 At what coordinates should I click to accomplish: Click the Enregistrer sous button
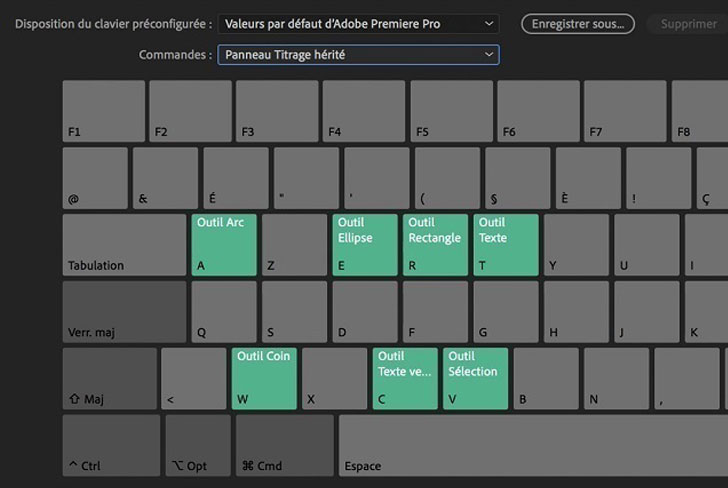[578, 23]
